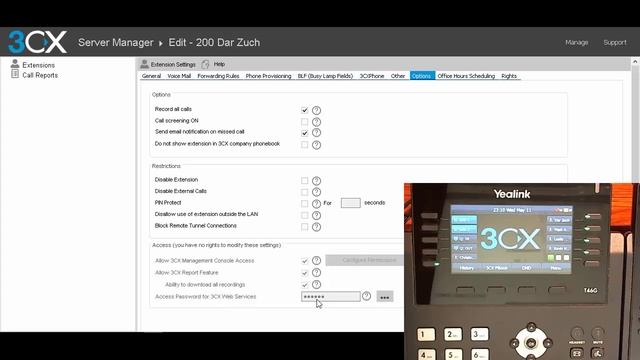This screenshot has height=360, width=640.
Task: Open help for Disallow extension outside LAN
Action: [316, 215]
